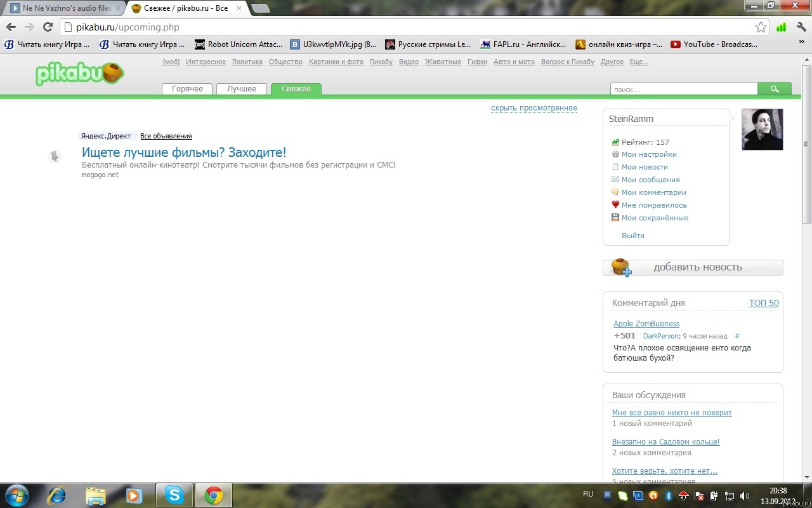Click the Pikabu logo
This screenshot has height=508, width=812.
click(x=79, y=74)
